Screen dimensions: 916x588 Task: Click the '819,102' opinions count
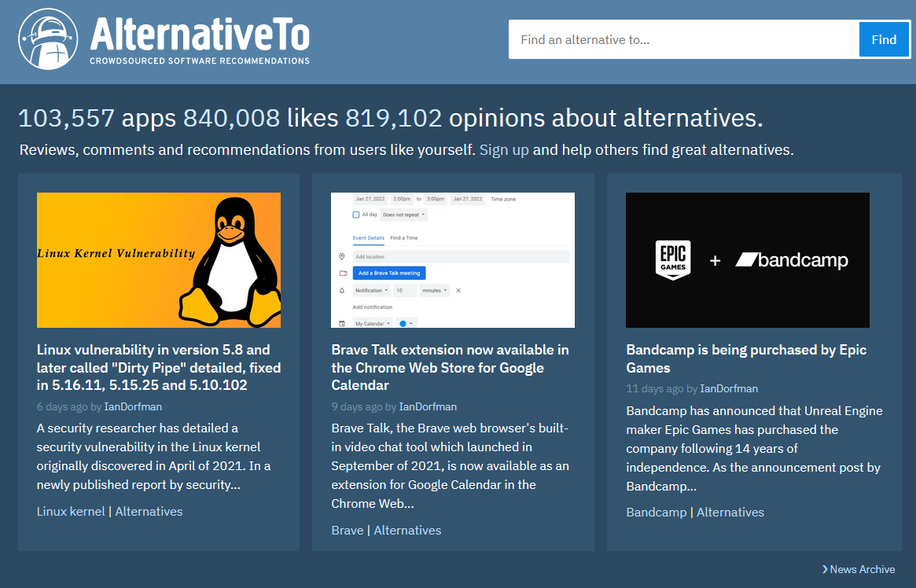coord(394,118)
